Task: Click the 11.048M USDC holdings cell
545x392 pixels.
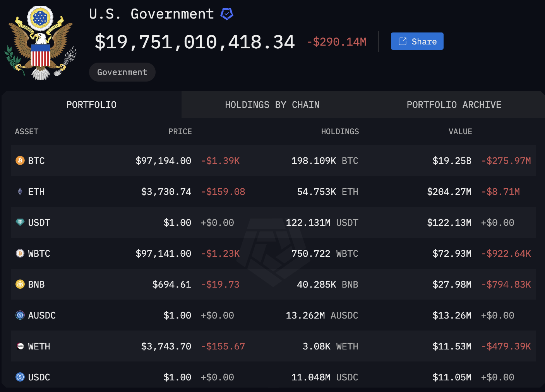Action: click(325, 377)
